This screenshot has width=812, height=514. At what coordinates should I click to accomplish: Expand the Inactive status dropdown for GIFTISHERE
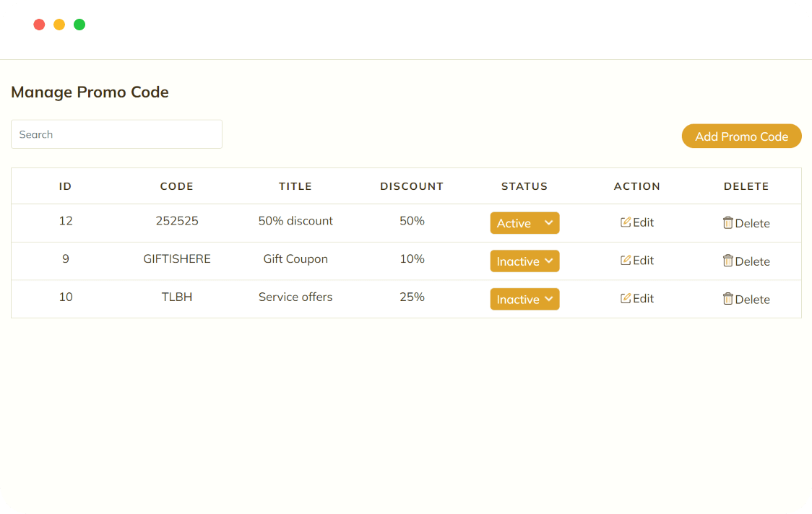pyautogui.click(x=524, y=261)
